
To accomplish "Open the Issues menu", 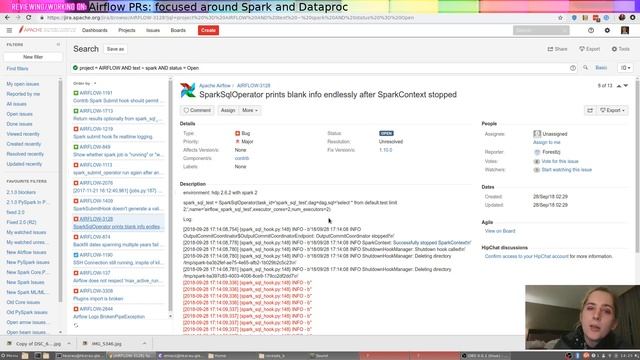I will pyautogui.click(x=153, y=30).
